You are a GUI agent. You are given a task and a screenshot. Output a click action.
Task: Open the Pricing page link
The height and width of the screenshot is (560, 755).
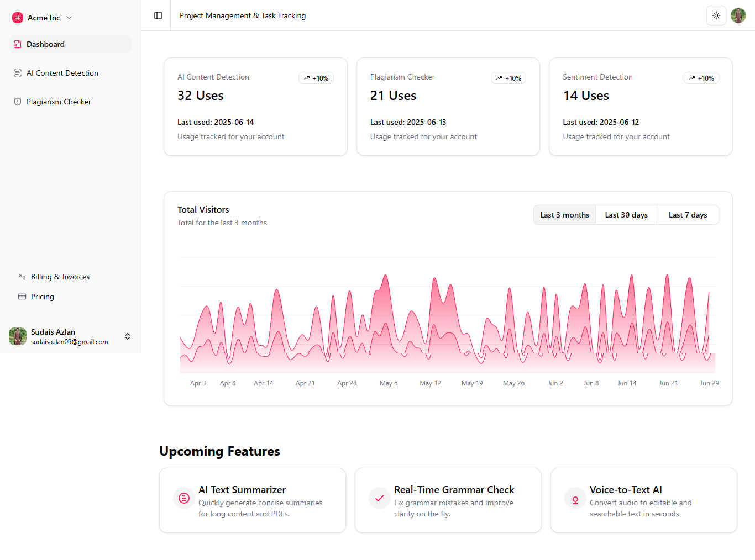point(43,297)
